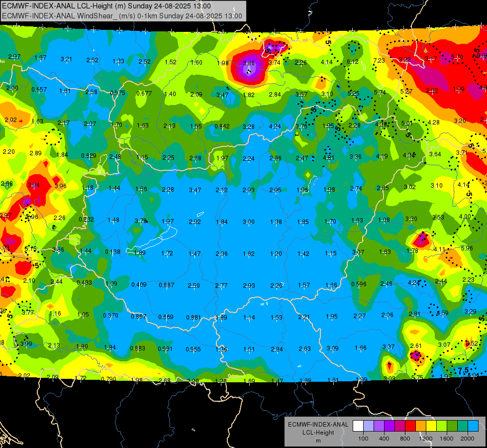Click the wind shear value "0.842"

pyautogui.click(x=222, y=126)
